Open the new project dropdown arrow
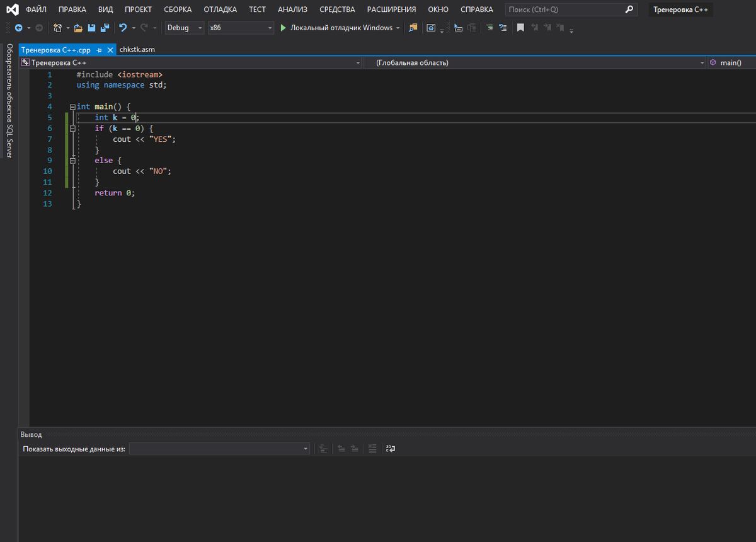Viewport: 756px width, 542px height. (x=68, y=28)
